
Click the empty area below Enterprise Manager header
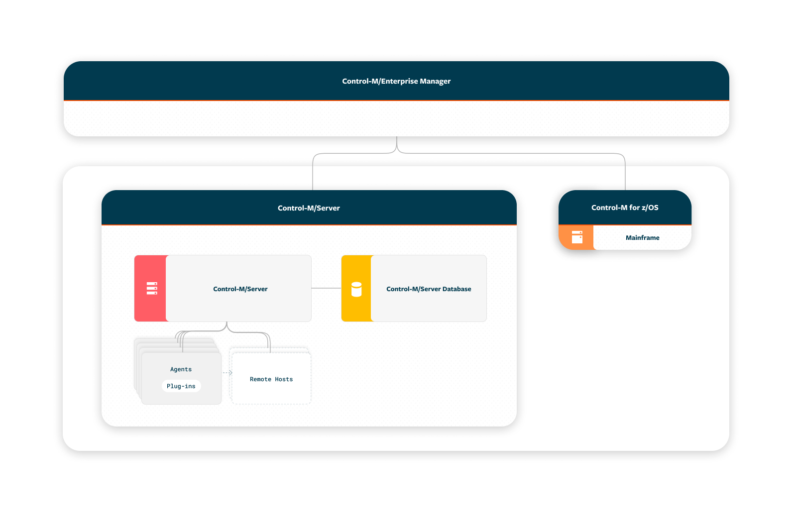tap(396, 119)
